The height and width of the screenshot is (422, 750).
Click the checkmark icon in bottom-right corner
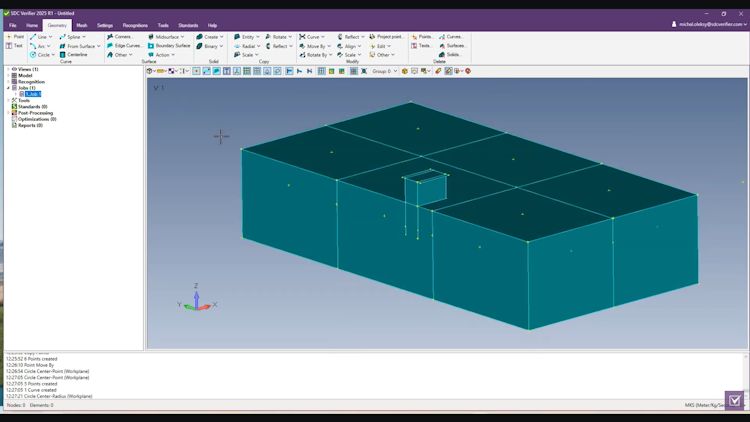[735, 401]
